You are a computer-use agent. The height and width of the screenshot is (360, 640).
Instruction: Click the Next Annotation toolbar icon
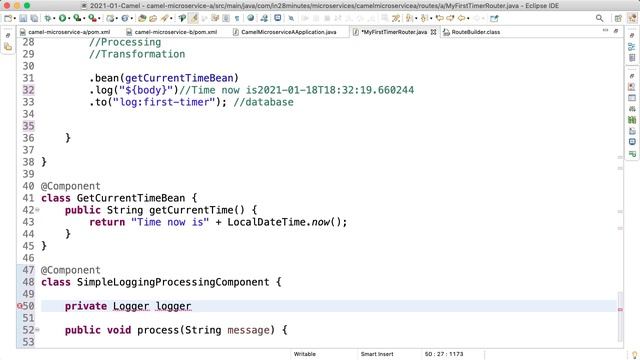click(409, 18)
